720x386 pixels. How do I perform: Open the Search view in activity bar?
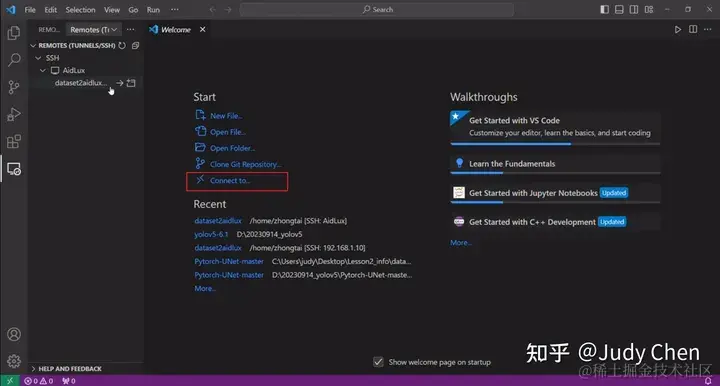click(14, 60)
